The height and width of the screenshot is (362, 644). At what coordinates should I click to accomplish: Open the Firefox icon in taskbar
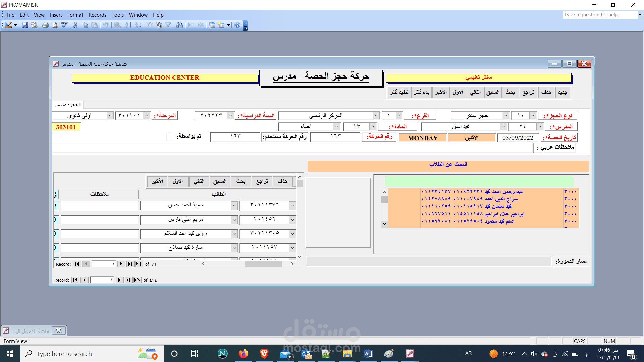pos(244,354)
